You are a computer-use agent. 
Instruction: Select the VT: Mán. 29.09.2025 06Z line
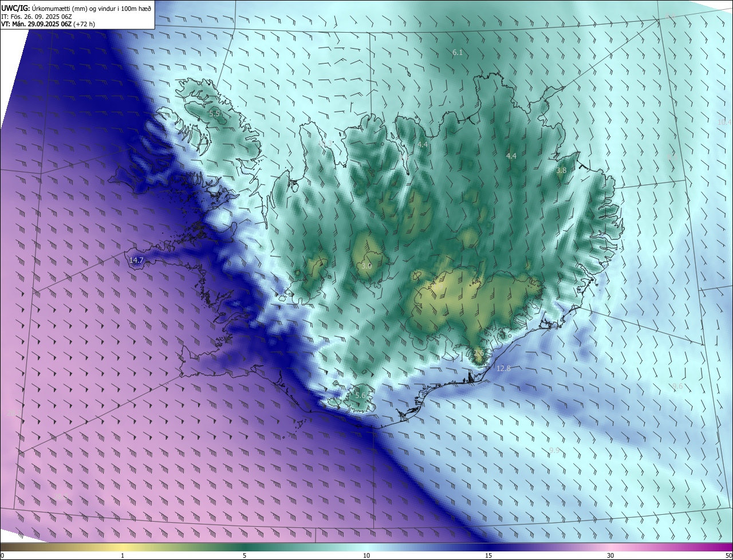tap(48, 24)
